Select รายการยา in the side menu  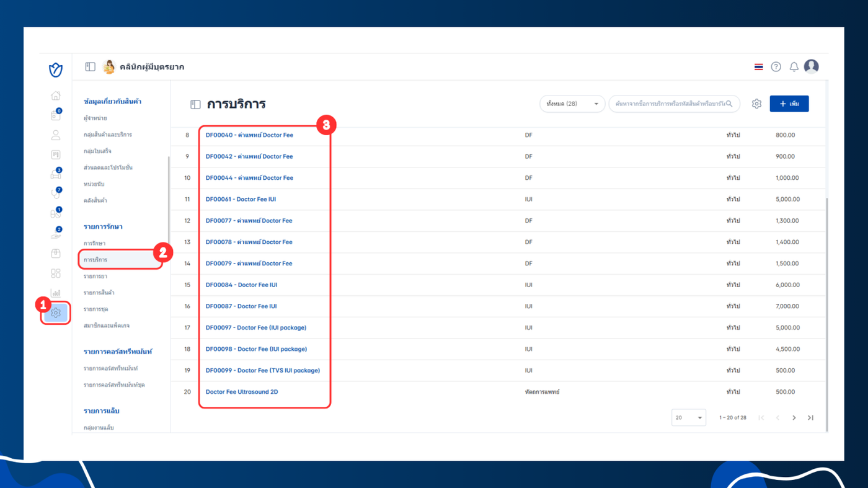95,276
